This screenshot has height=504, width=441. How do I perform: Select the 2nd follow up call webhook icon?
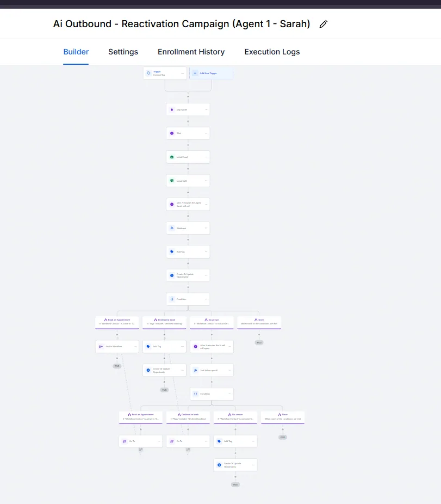click(196, 370)
